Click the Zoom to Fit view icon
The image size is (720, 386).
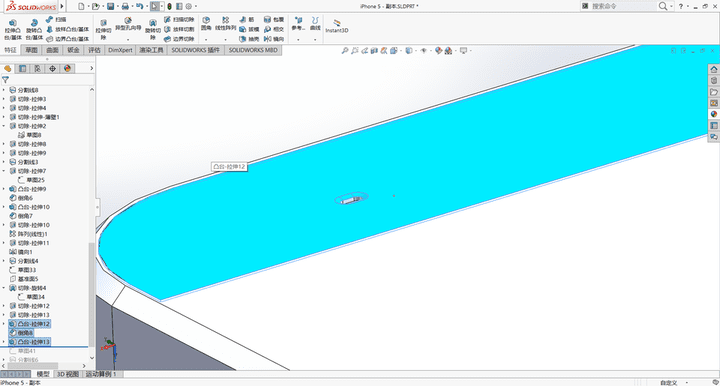click(x=344, y=50)
